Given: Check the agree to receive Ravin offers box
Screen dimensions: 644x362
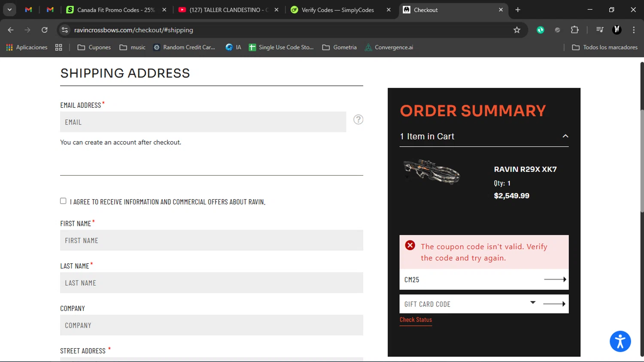Looking at the screenshot, I should pos(63,201).
